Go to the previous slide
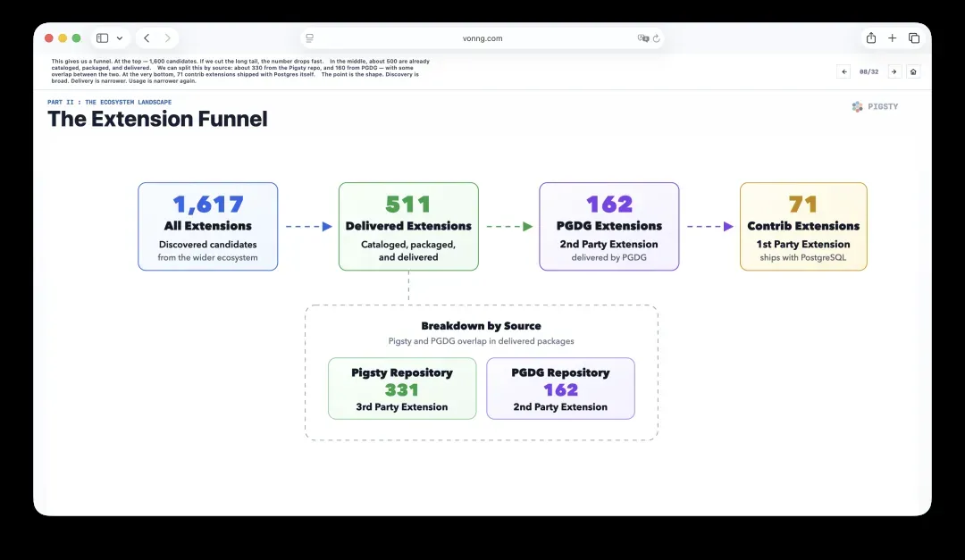Image resolution: width=965 pixels, height=560 pixels. tap(843, 72)
